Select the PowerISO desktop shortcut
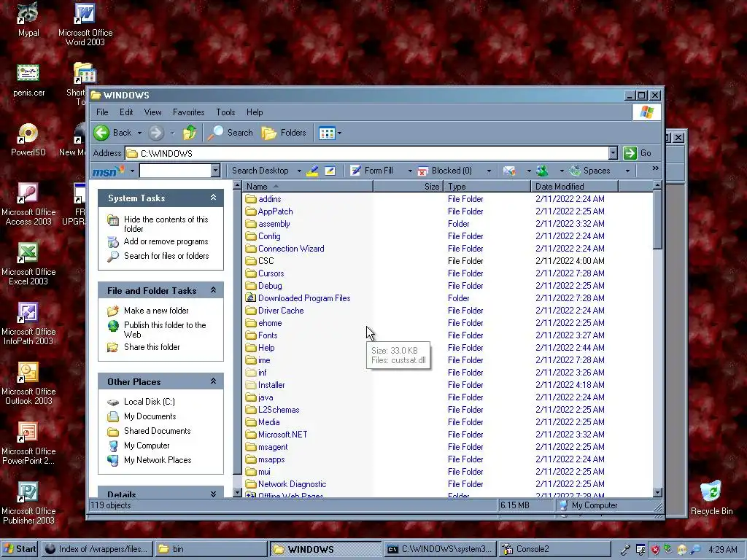The image size is (747, 560). tap(28, 139)
